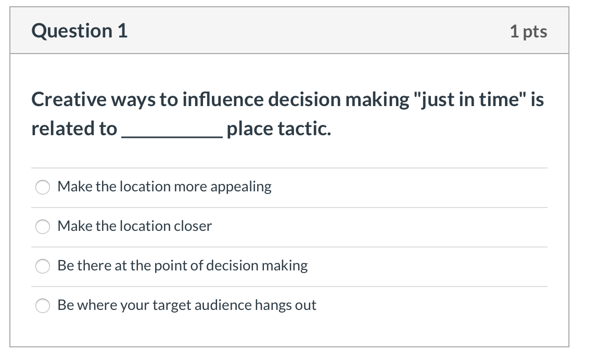Click the fourth answer's radio circle
The width and height of the screenshot is (609, 364).
tap(43, 305)
